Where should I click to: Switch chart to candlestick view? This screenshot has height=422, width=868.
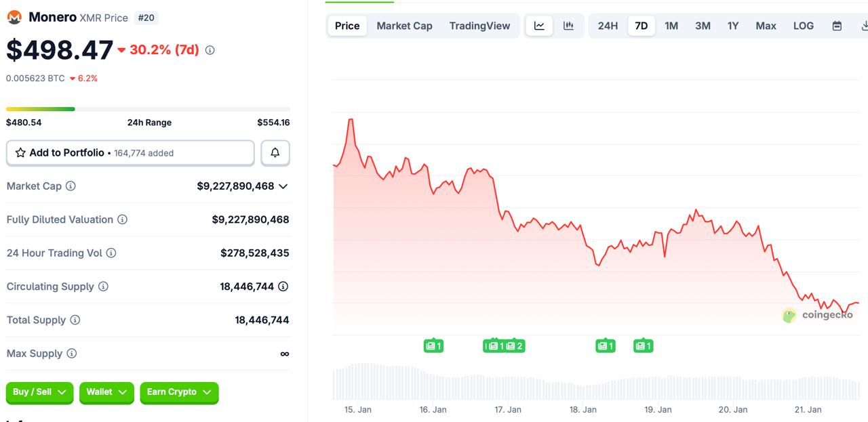click(x=568, y=25)
